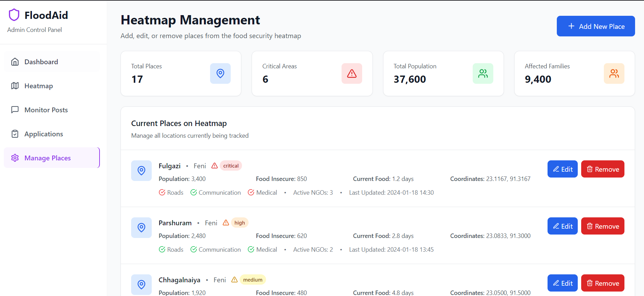Click Current Food: 2.8 days text
This screenshot has width=644, height=296.
tap(383, 236)
